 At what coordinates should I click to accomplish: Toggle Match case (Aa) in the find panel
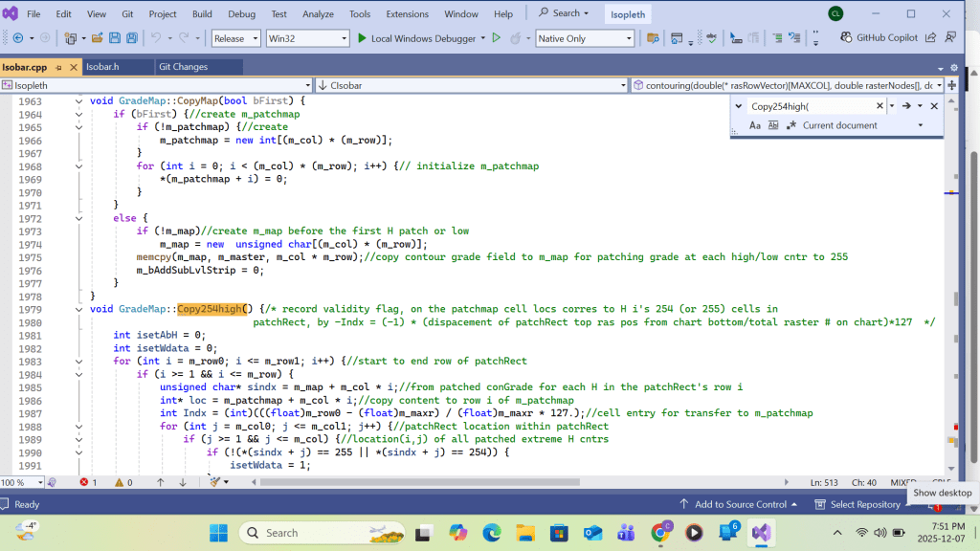coord(755,125)
